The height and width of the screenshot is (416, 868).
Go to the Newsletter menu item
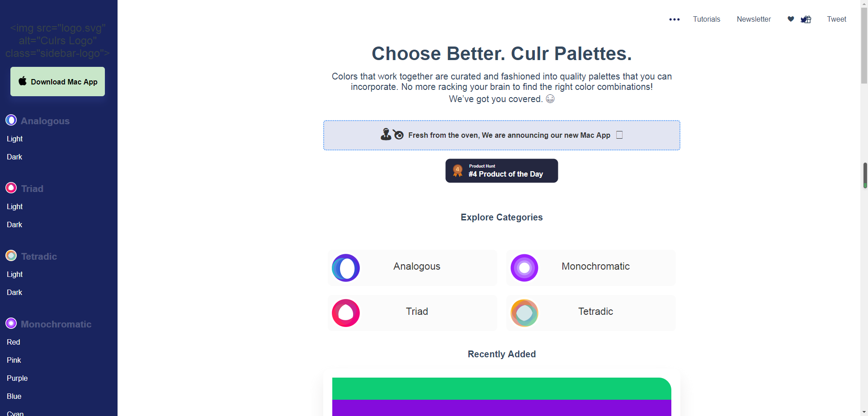754,19
